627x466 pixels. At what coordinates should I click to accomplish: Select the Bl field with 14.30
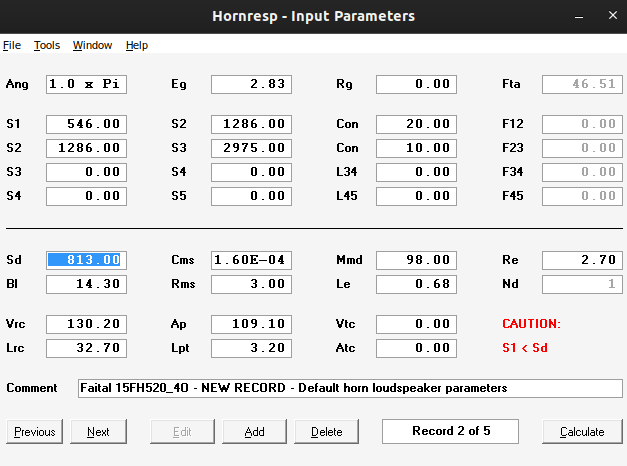pyautogui.click(x=86, y=284)
